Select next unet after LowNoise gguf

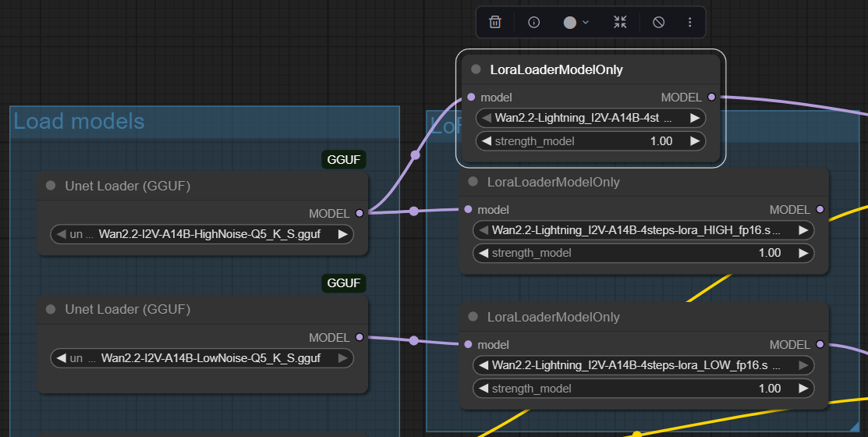(342, 358)
